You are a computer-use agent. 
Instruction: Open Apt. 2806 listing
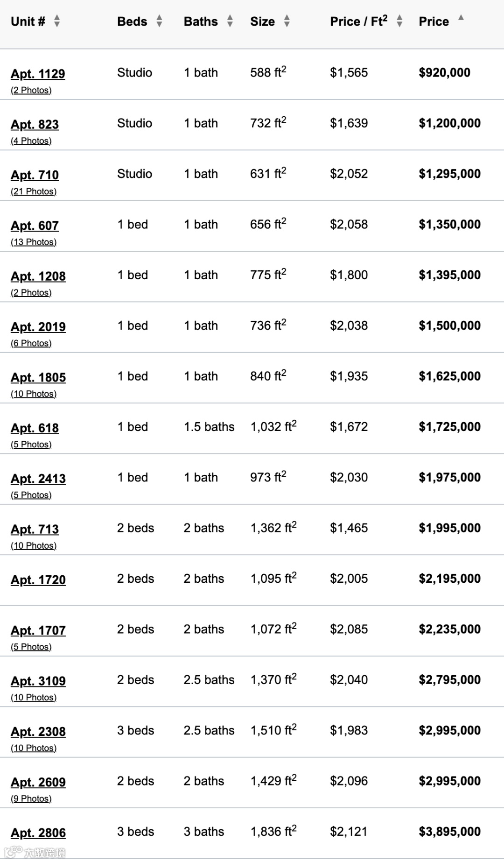[x=38, y=833]
